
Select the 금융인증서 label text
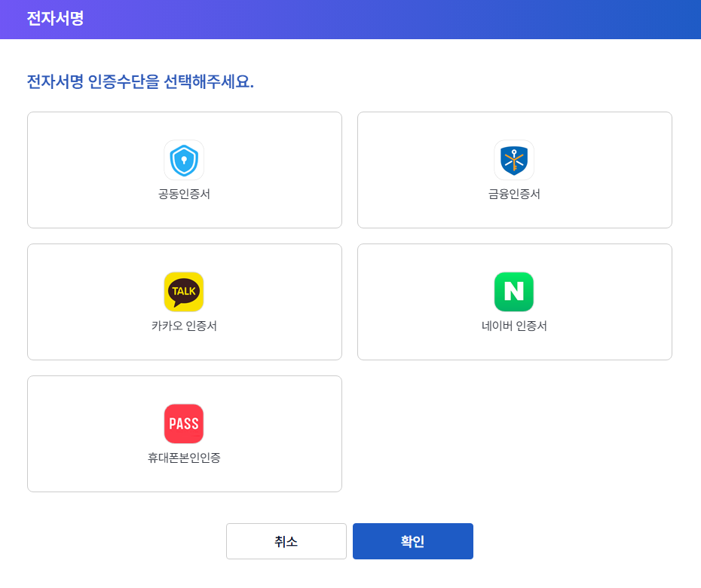(x=514, y=194)
